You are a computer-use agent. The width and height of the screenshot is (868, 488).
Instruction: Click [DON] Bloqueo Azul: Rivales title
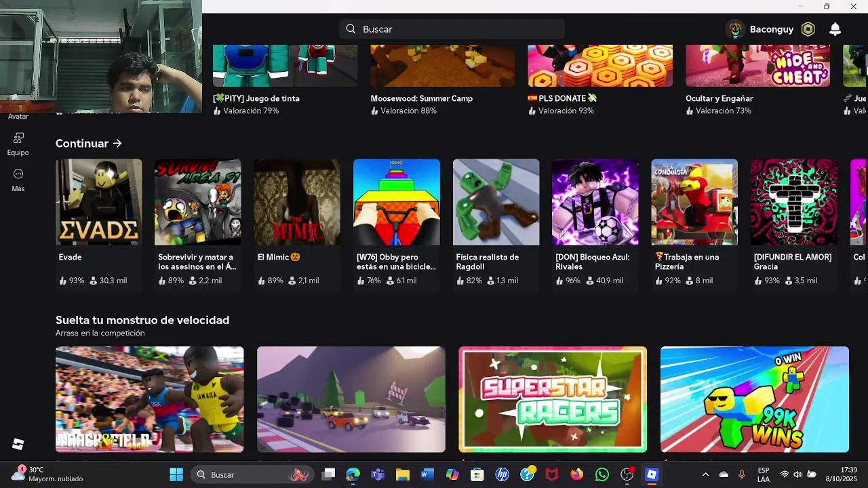pos(593,262)
